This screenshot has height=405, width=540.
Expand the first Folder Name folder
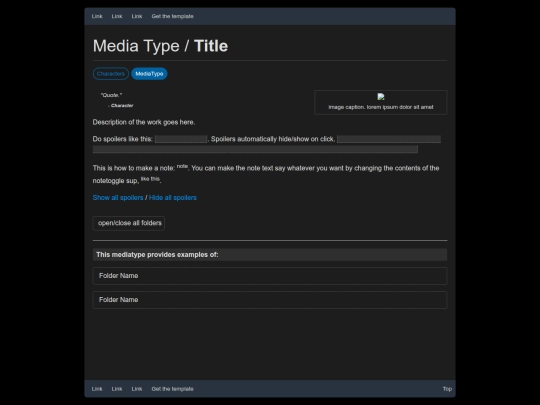[x=270, y=276]
